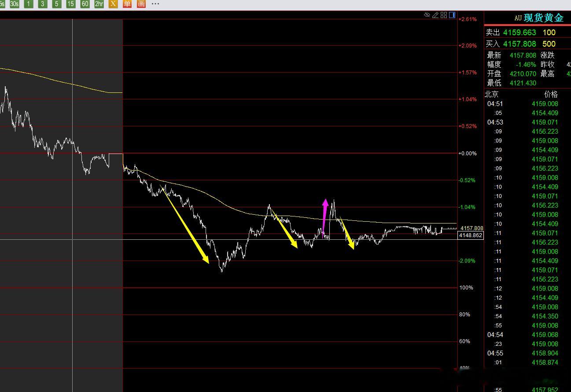
Task: Click the 现货黄金 instrument title
Action: (x=544, y=18)
